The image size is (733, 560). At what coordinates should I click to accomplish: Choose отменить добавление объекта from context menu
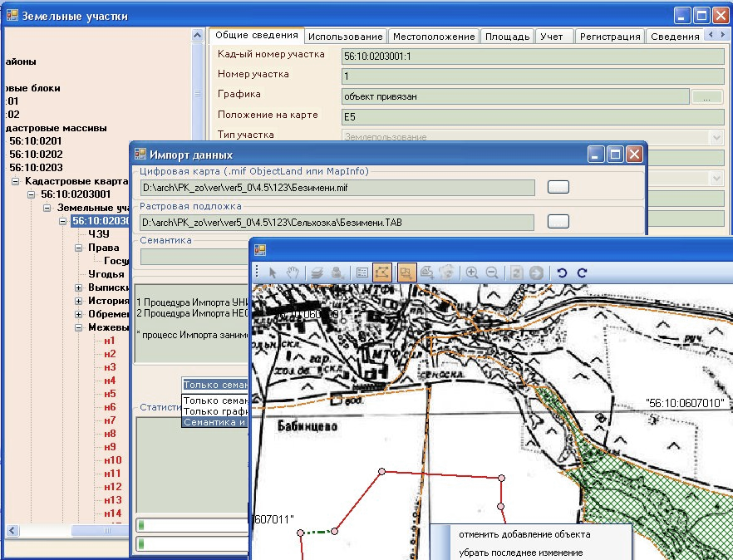[x=524, y=534]
